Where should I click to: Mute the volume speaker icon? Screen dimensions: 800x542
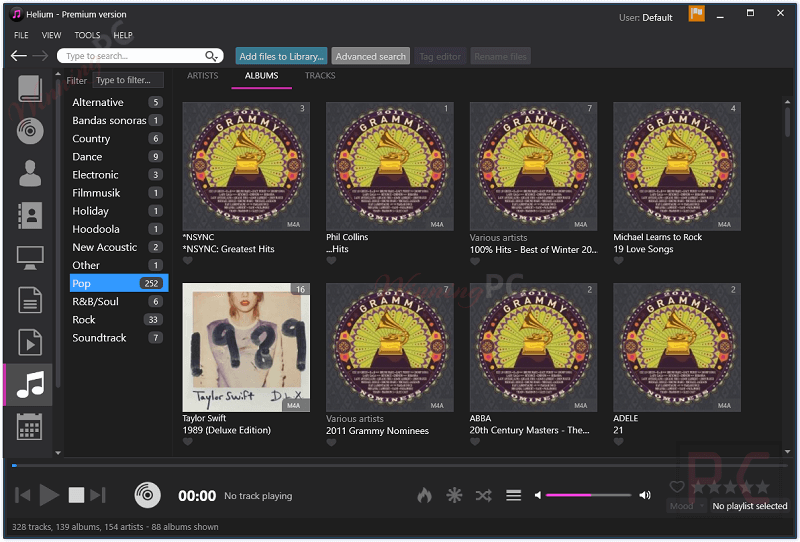pyautogui.click(x=538, y=495)
